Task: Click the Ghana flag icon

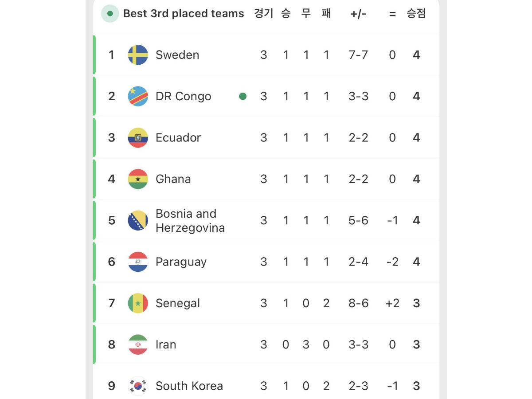Action: pyautogui.click(x=138, y=179)
